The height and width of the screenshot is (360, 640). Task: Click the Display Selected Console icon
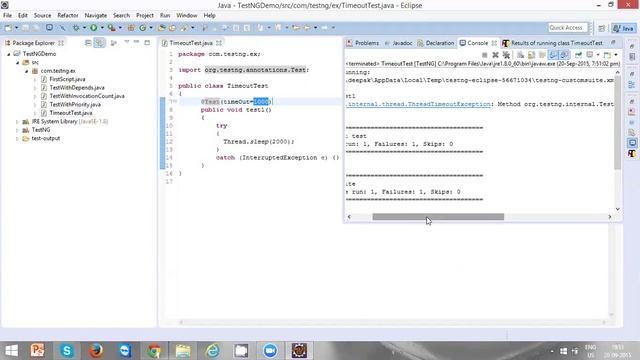pyautogui.click(x=590, y=55)
